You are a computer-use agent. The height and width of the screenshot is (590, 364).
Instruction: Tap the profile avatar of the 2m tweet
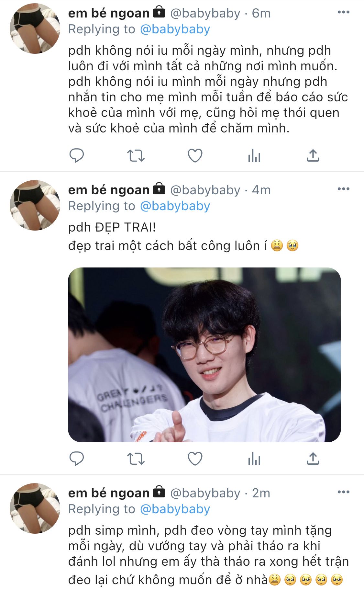[35, 508]
